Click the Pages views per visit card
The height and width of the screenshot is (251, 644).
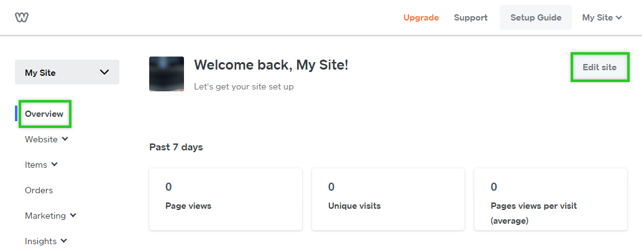[550, 199]
